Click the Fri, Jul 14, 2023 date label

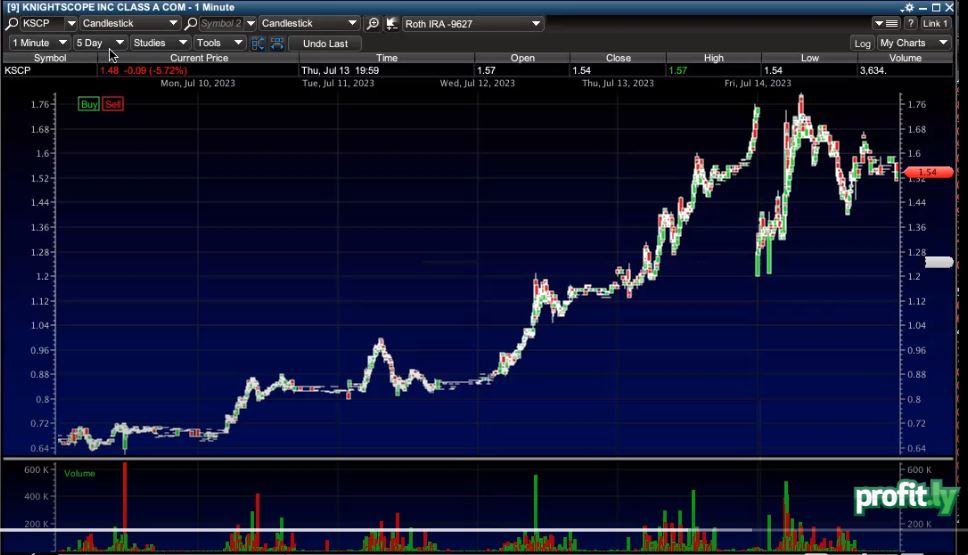[757, 83]
